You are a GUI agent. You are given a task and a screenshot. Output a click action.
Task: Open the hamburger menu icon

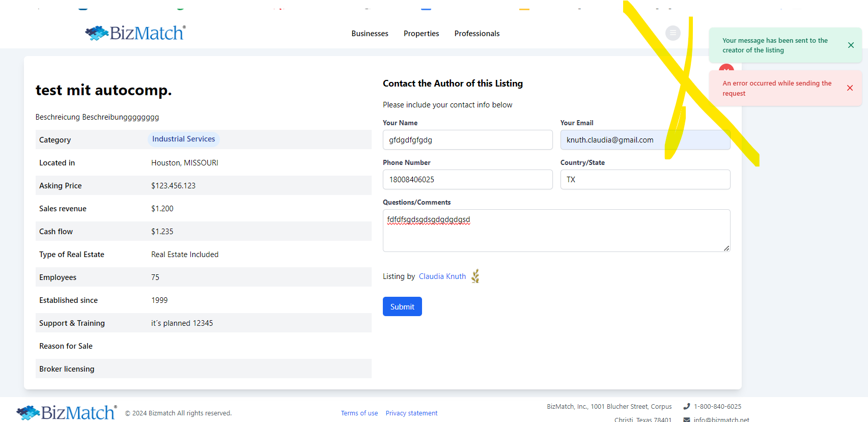[673, 33]
